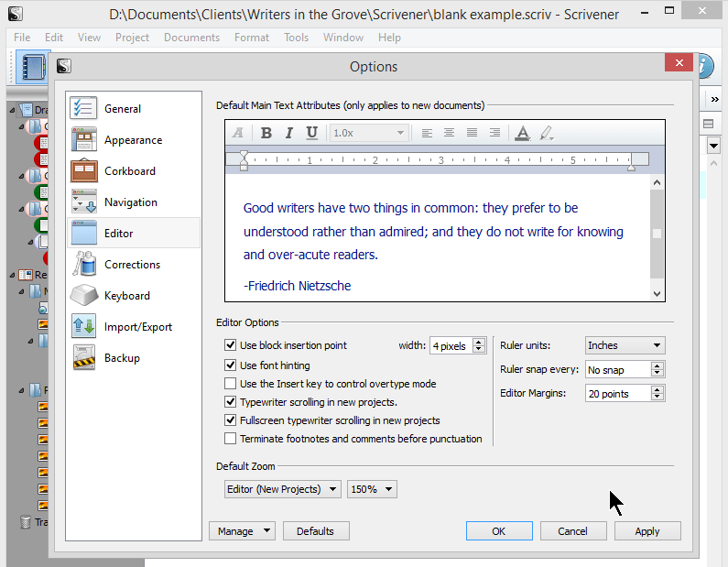Toggle underline formatting
The image size is (728, 567).
[311, 133]
